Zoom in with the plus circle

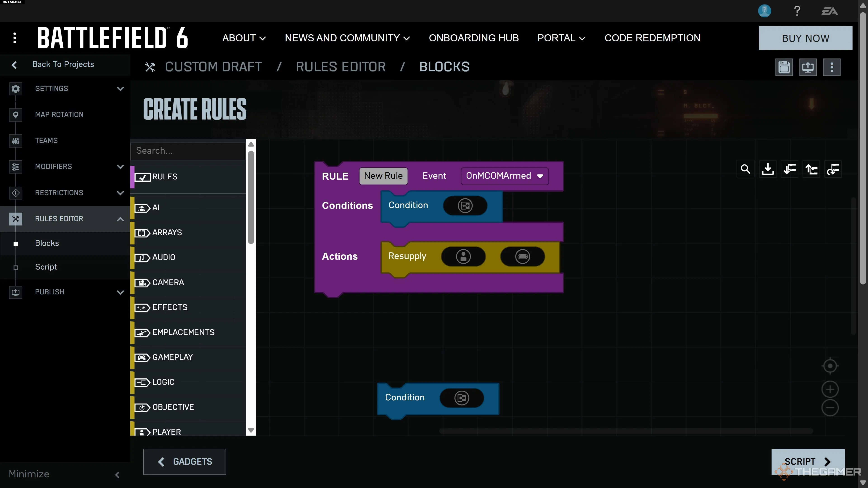click(830, 389)
